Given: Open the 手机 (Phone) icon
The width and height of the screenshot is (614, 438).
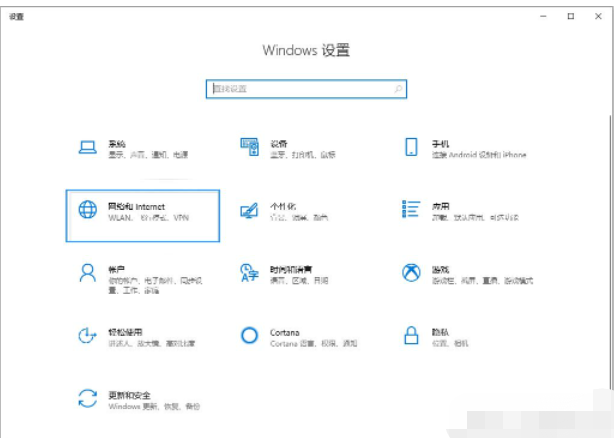Looking at the screenshot, I should point(411,147).
